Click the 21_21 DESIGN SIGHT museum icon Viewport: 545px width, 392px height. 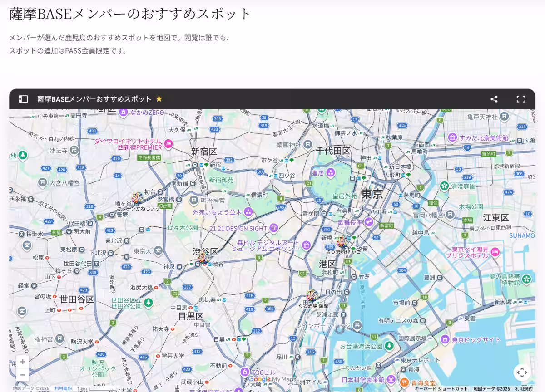pyautogui.click(x=274, y=228)
